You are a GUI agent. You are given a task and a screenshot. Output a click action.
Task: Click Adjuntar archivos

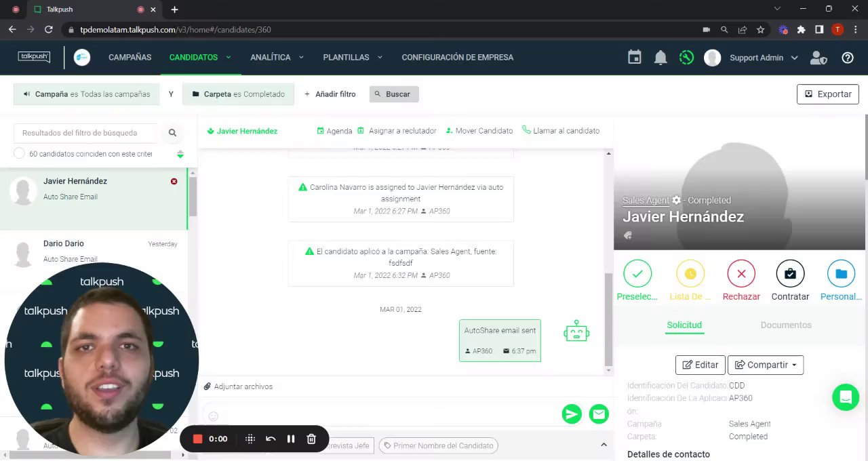238,386
